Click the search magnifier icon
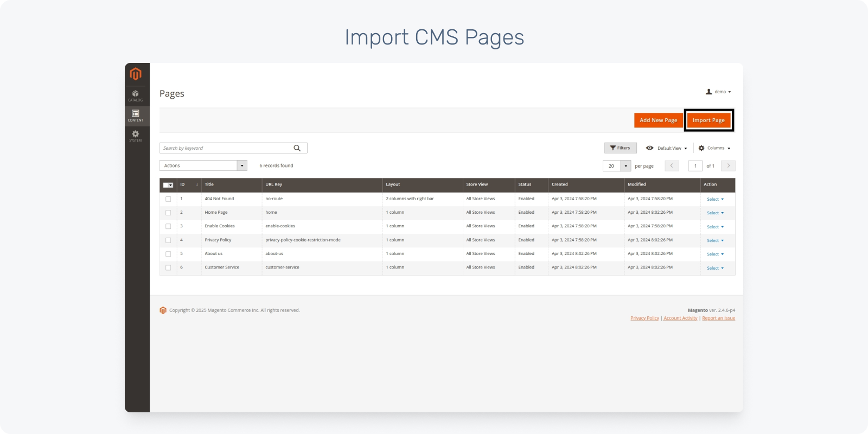This screenshot has width=868, height=434. [x=297, y=148]
